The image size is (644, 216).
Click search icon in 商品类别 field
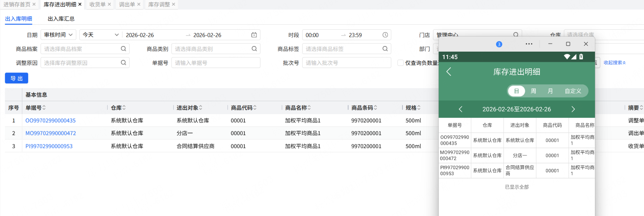254,49
